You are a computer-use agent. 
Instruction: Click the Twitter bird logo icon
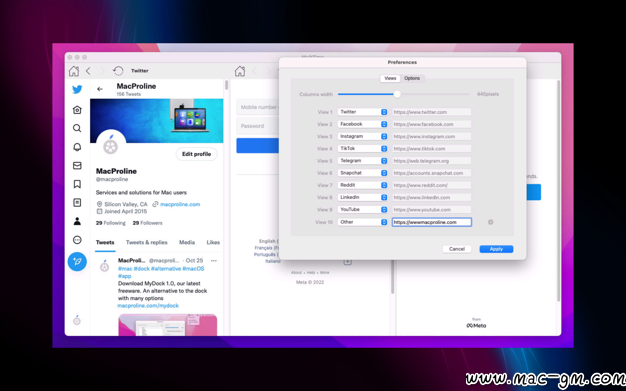pos(77,89)
